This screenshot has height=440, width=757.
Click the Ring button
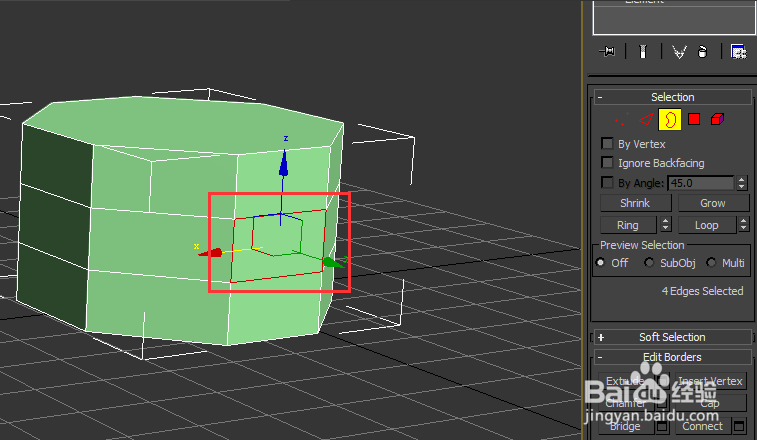click(x=628, y=225)
